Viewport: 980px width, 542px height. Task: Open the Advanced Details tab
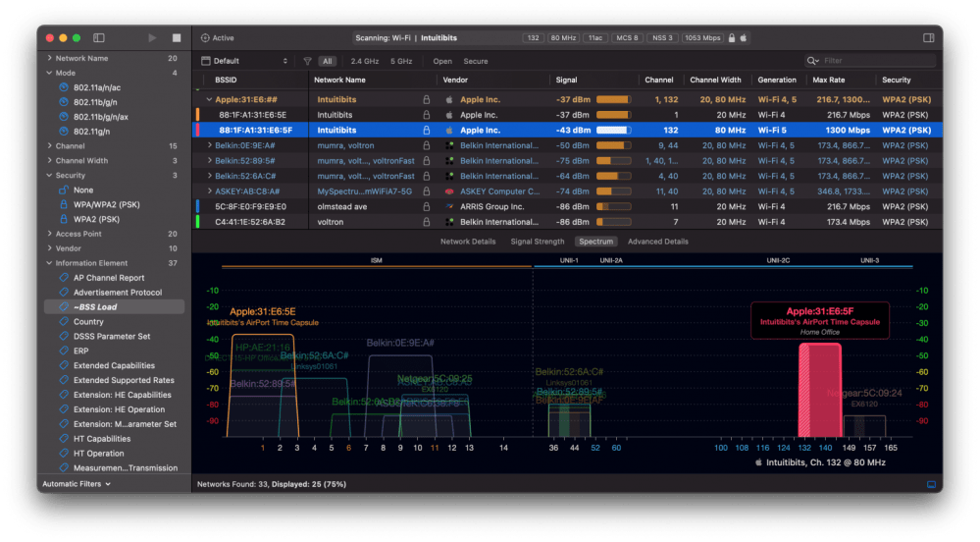point(657,241)
